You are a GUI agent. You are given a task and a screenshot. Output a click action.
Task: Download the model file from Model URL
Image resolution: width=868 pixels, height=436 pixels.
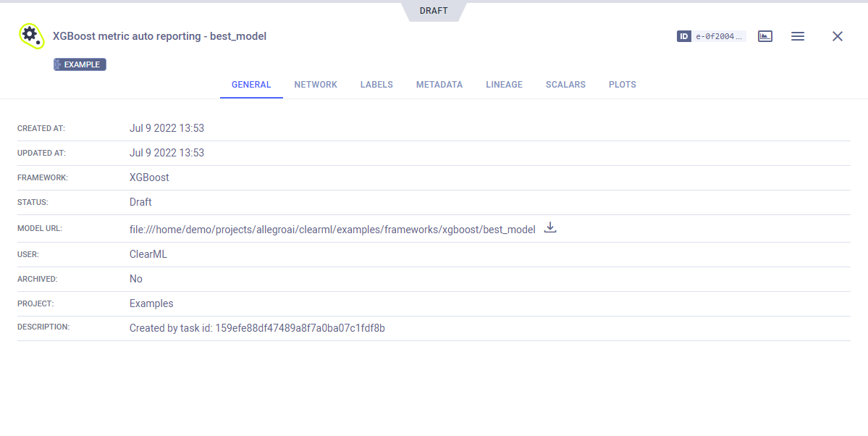click(x=550, y=228)
